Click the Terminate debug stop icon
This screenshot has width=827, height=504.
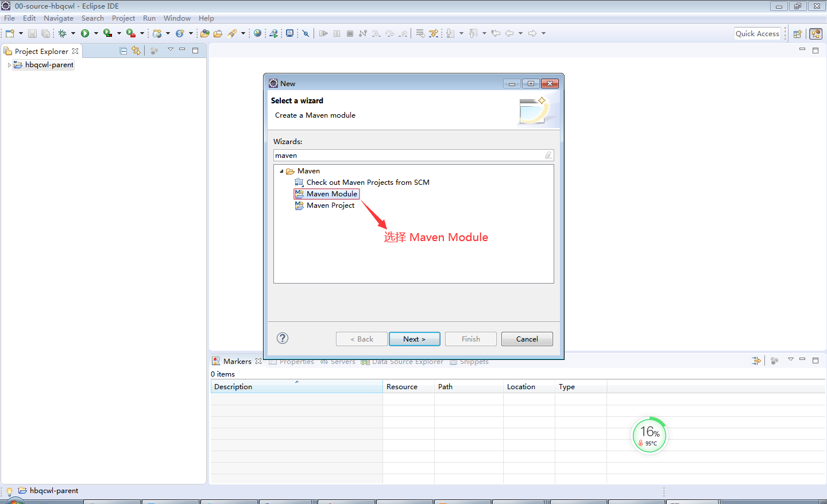click(x=350, y=33)
